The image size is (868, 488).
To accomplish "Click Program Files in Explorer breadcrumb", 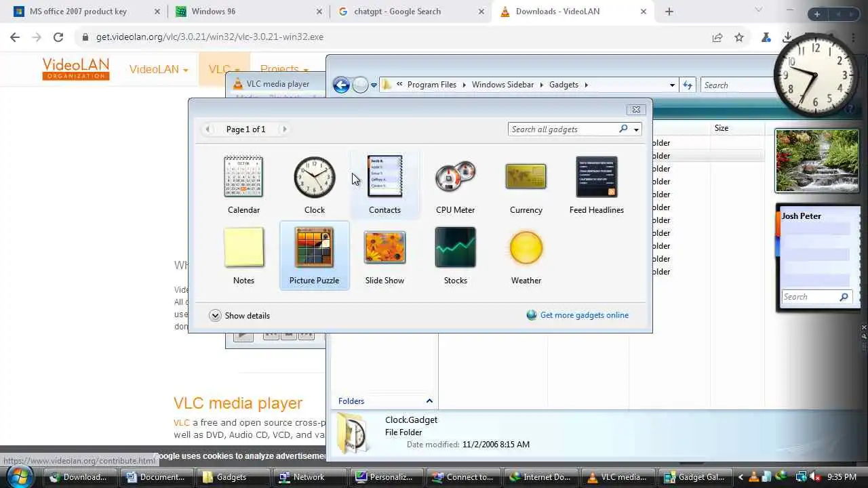I will coord(431,85).
